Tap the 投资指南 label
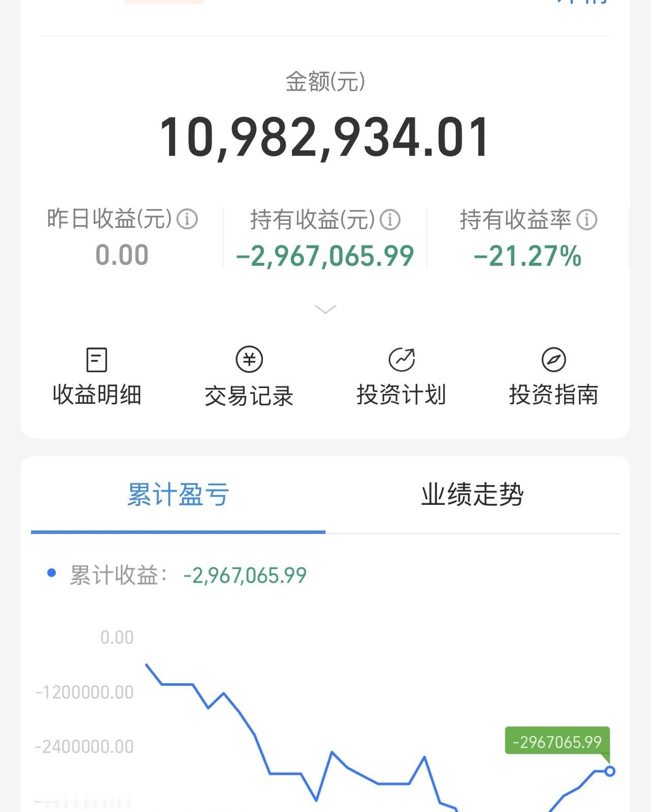The image size is (651, 812). click(554, 395)
